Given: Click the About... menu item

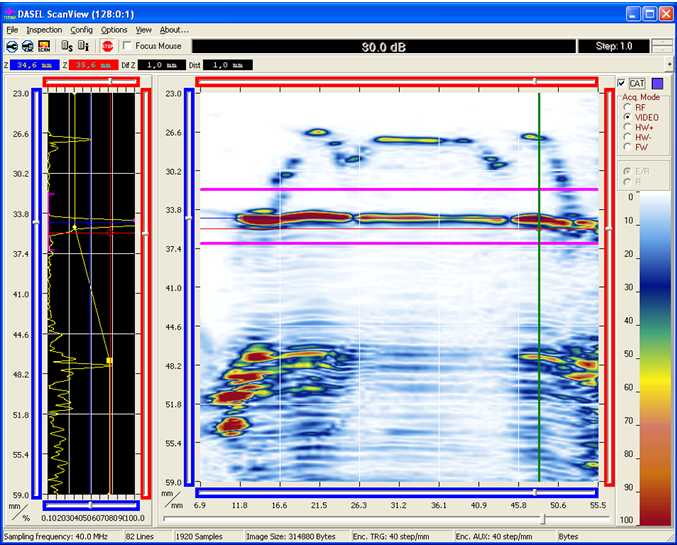Looking at the screenshot, I should point(174,30).
